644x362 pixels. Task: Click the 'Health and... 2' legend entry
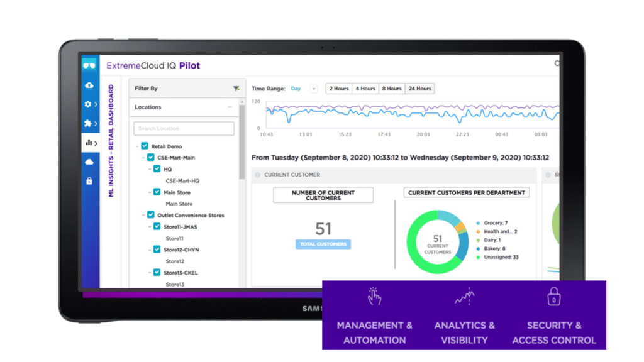(x=497, y=231)
